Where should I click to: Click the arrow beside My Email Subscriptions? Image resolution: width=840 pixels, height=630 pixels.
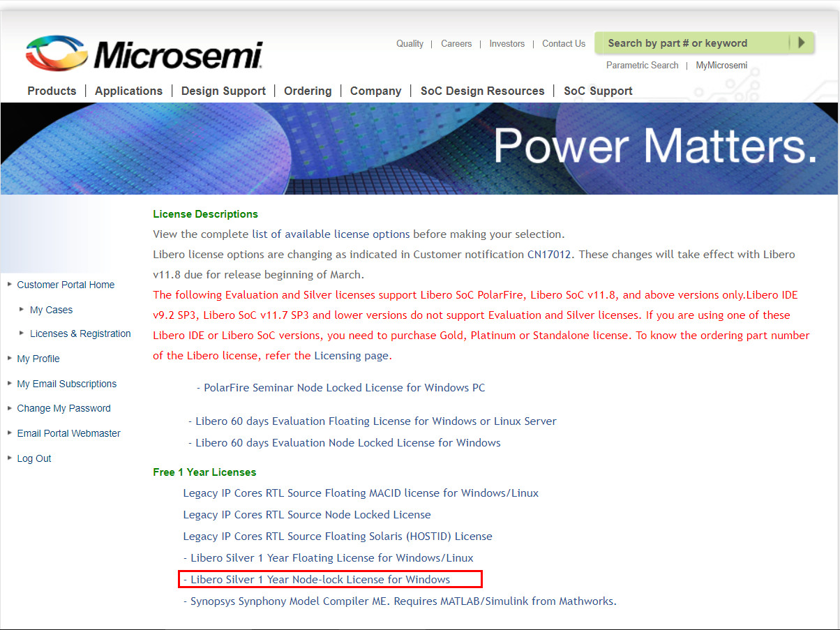(10, 383)
